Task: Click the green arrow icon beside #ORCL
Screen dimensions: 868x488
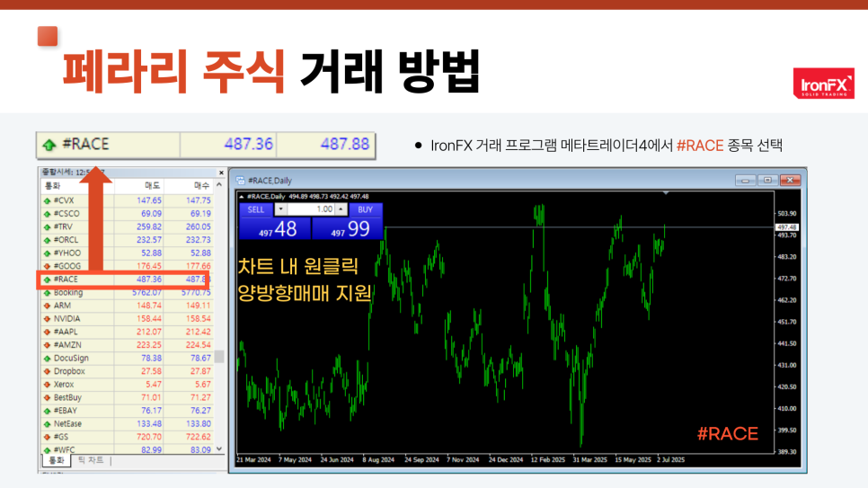Action: click(x=47, y=240)
